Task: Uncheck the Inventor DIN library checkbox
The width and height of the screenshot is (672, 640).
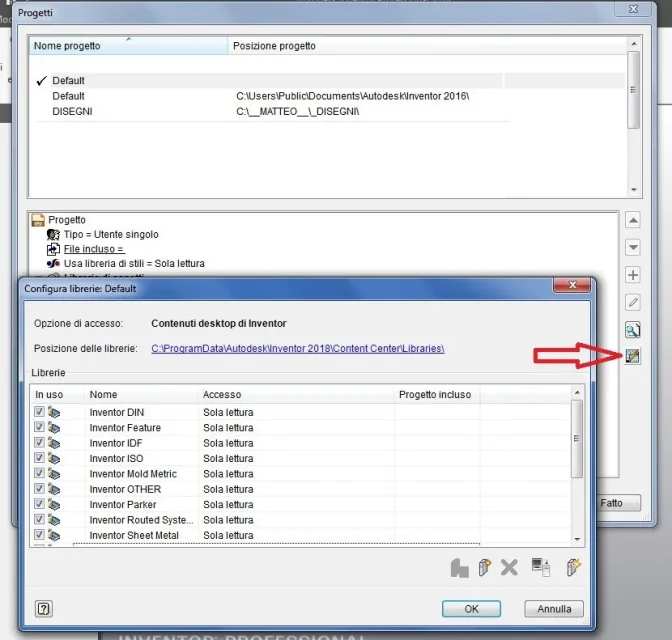Action: (x=39, y=412)
